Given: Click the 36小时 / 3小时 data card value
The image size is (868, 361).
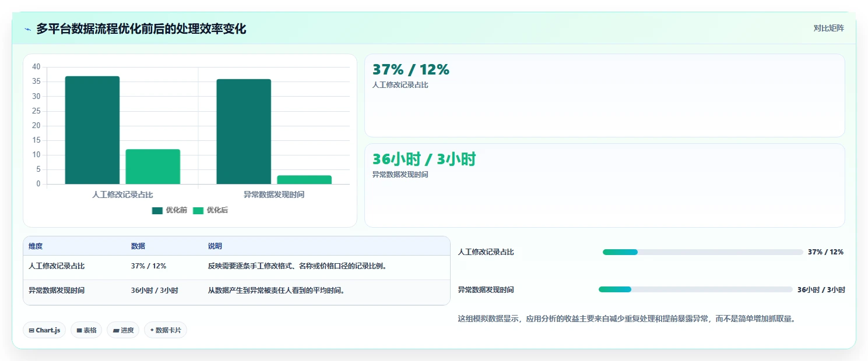Looking at the screenshot, I should (x=424, y=159).
